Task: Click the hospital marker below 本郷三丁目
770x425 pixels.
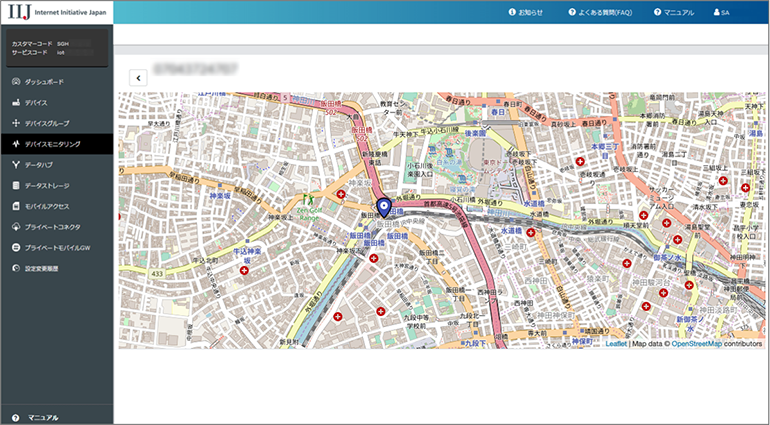Action: (580, 161)
